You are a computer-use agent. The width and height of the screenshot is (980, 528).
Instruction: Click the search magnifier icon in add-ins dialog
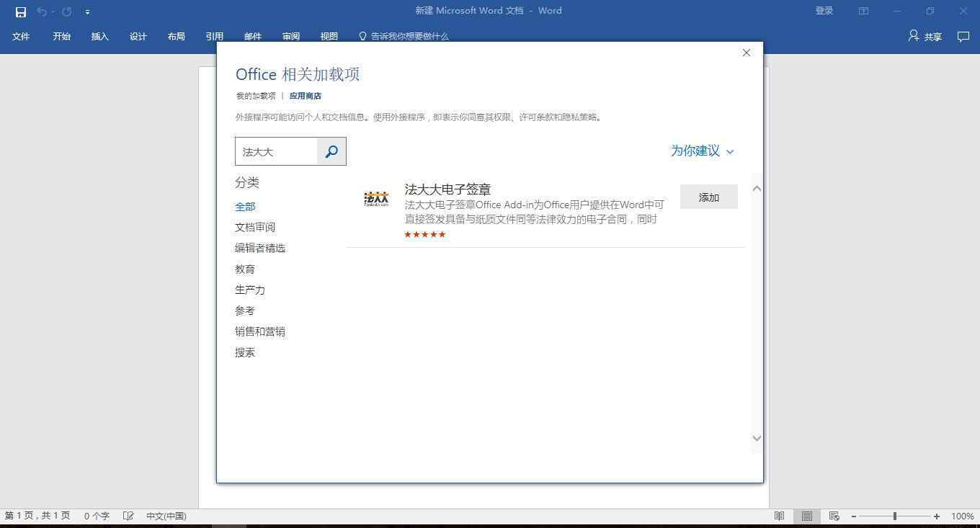pyautogui.click(x=331, y=151)
